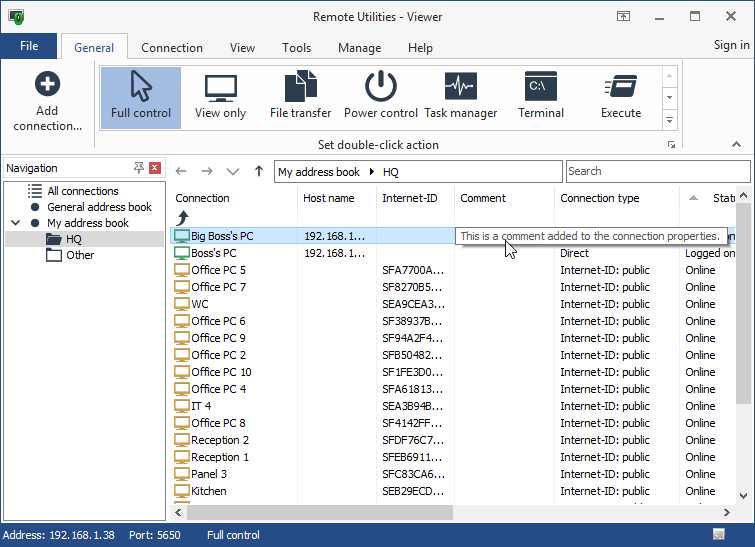This screenshot has height=547, width=755.
Task: Click the parent folder arrow in connection list
Action: [x=182, y=218]
